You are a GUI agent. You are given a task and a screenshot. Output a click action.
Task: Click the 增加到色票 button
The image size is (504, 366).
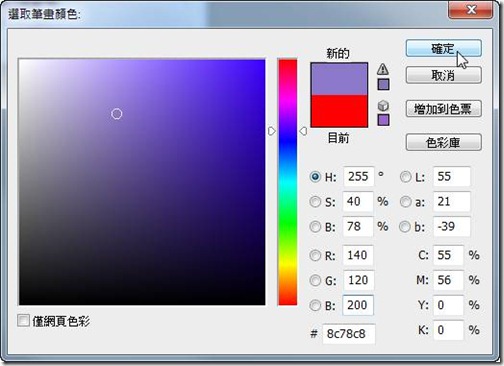tap(443, 109)
